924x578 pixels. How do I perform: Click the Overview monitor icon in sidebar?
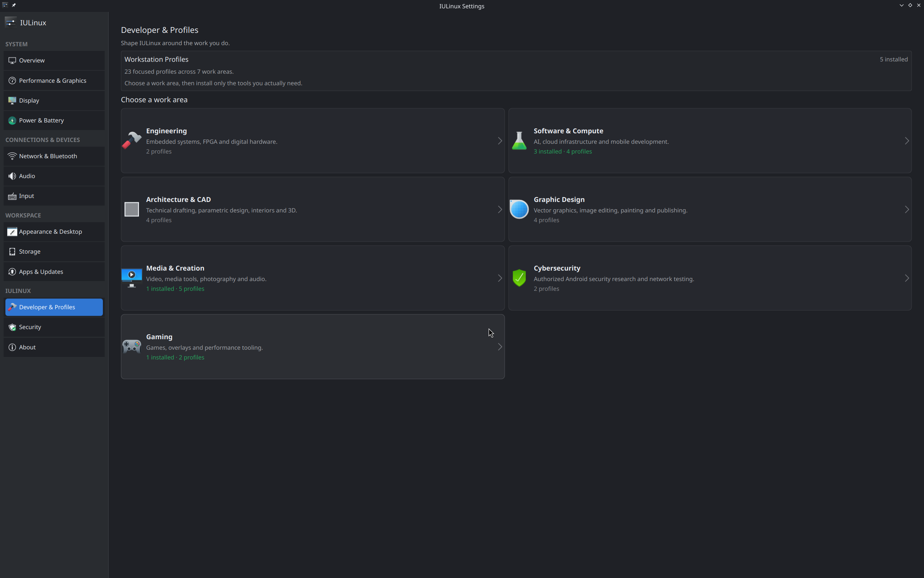[x=12, y=60]
